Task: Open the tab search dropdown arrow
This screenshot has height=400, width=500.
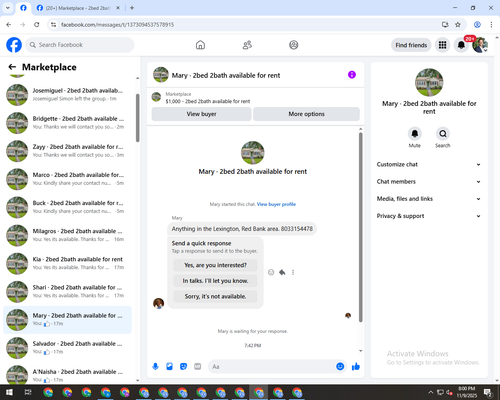Action: 8,8
